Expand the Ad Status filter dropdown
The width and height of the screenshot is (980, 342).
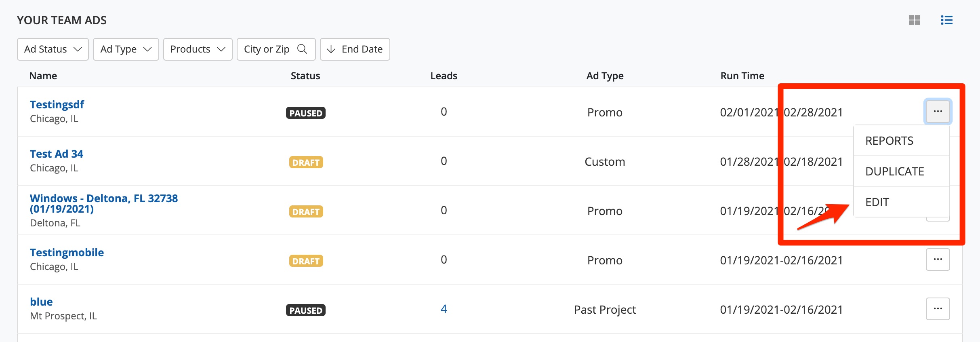pyautogui.click(x=53, y=49)
